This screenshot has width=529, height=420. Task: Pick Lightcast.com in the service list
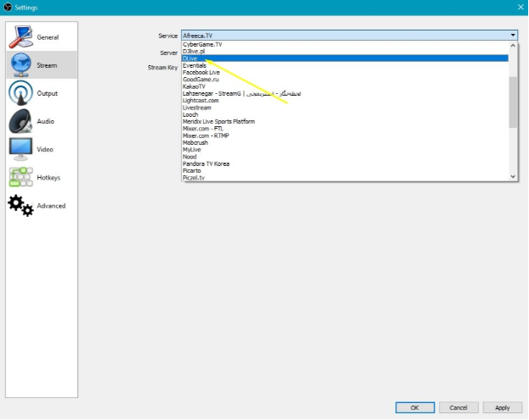[344, 101]
